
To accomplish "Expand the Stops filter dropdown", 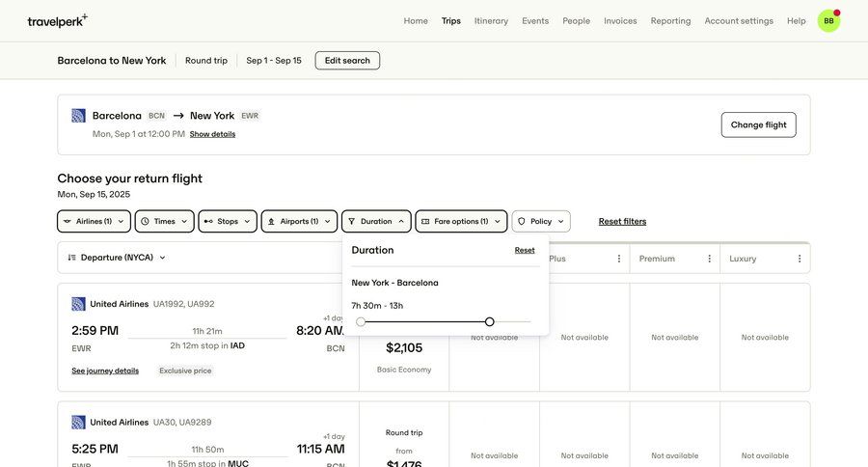I will click(228, 221).
